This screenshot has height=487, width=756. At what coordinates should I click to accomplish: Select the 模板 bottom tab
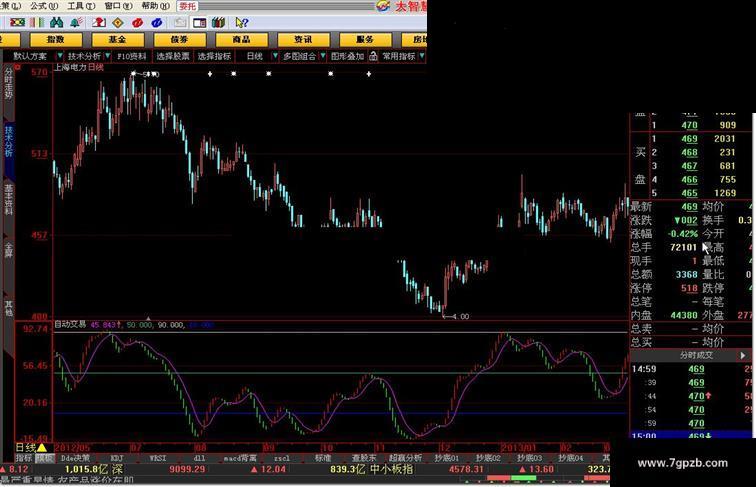coord(44,458)
